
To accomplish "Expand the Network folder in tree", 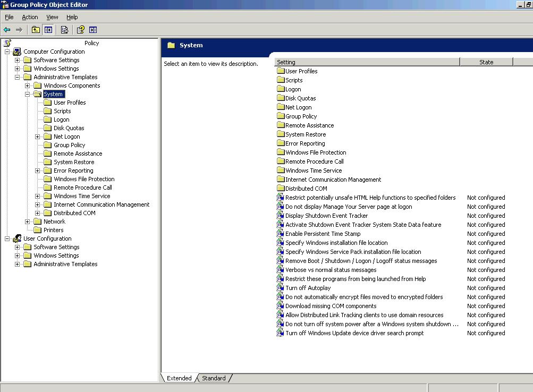I will click(28, 221).
